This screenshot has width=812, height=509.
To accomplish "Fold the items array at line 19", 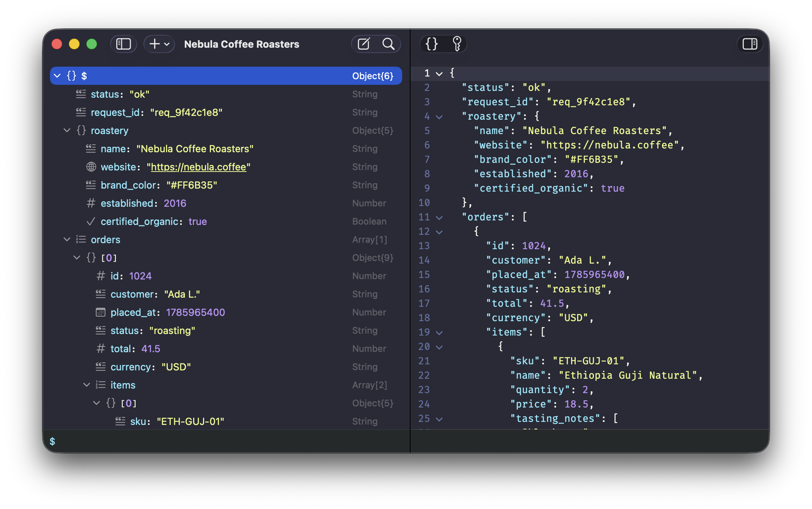I will click(439, 333).
